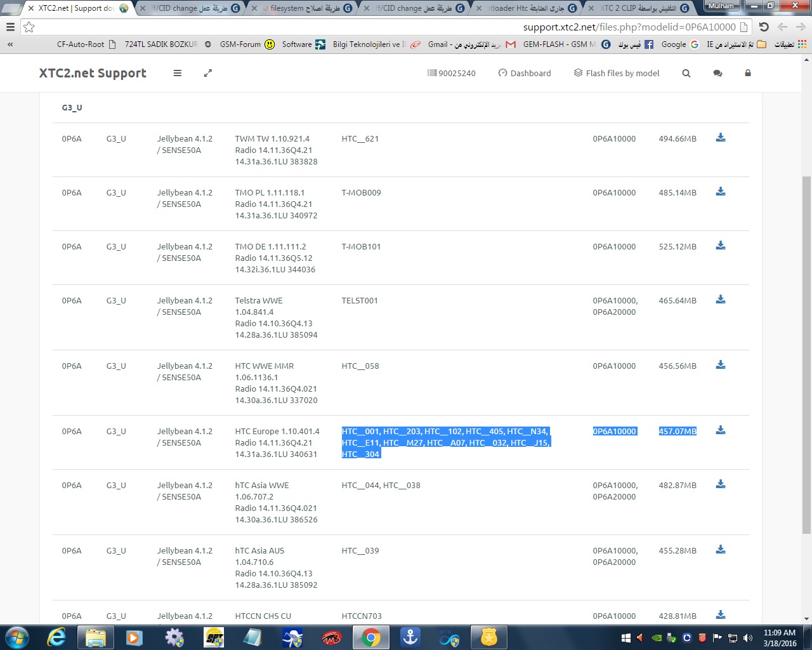Switch to the XTC 2 CLIP tab
812x650 pixels.
coord(641,8)
